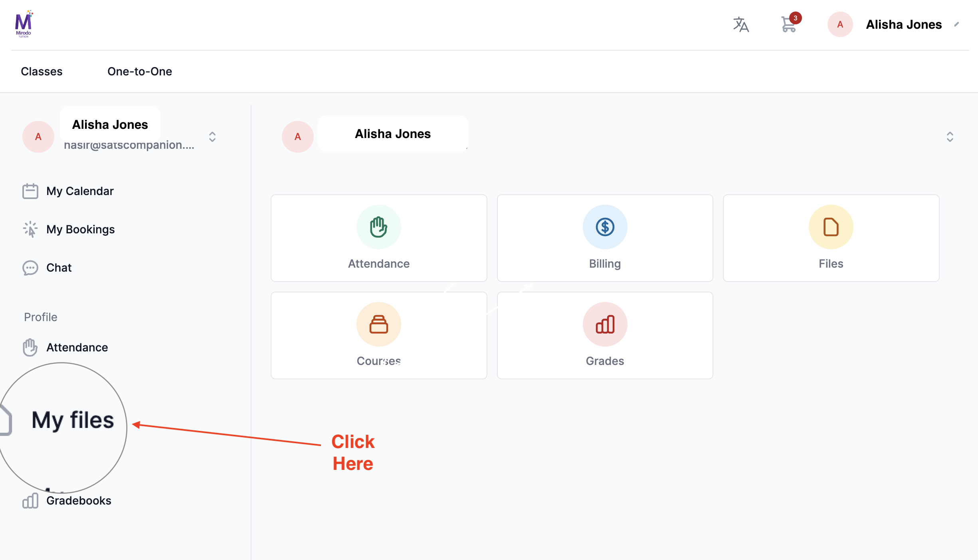
Task: Click the Mirodo logo
Action: click(x=24, y=24)
